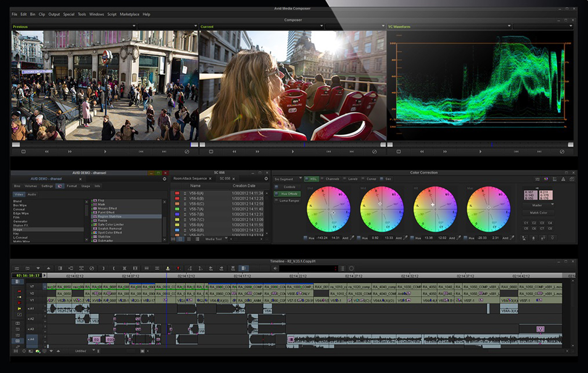The width and height of the screenshot is (588, 373).
Task: Open the Effect Palette tab icon
Action: [x=60, y=186]
